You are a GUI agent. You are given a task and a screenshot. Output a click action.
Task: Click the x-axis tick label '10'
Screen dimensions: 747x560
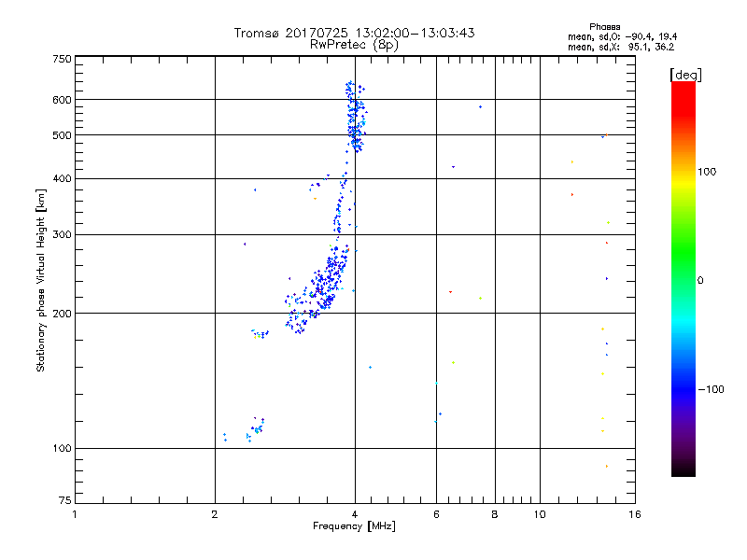pos(540,514)
